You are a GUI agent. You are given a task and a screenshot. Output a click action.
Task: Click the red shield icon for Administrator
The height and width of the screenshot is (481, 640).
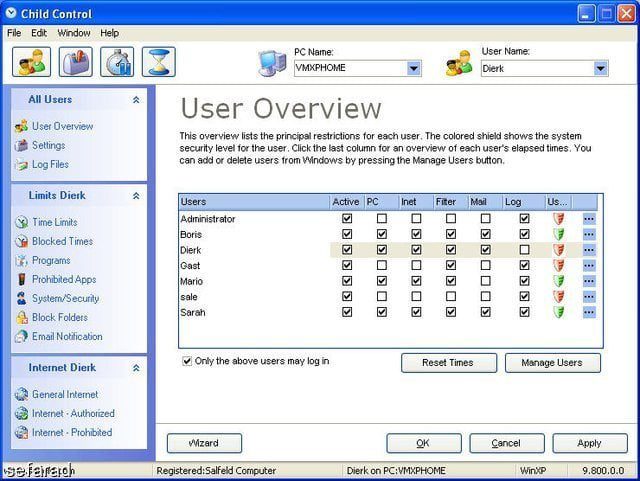558,218
